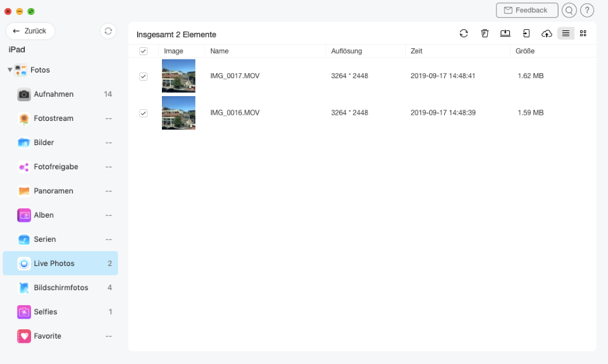This screenshot has height=364, width=608.
Task: Switch to list view
Action: pos(565,33)
